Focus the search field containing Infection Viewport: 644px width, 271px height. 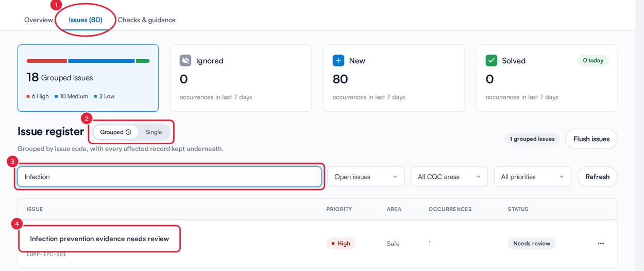(170, 177)
